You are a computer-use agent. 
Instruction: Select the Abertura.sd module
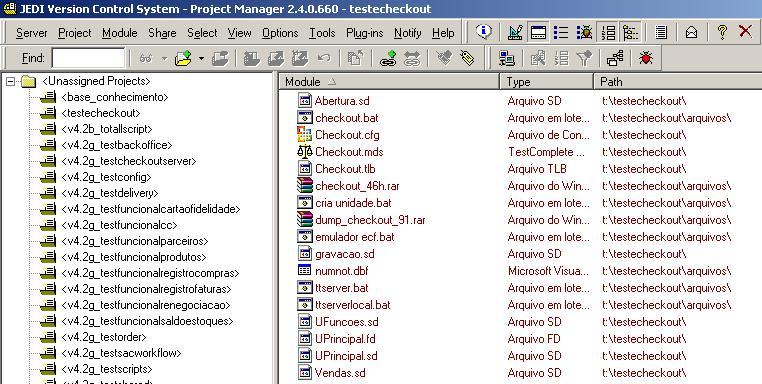[342, 101]
